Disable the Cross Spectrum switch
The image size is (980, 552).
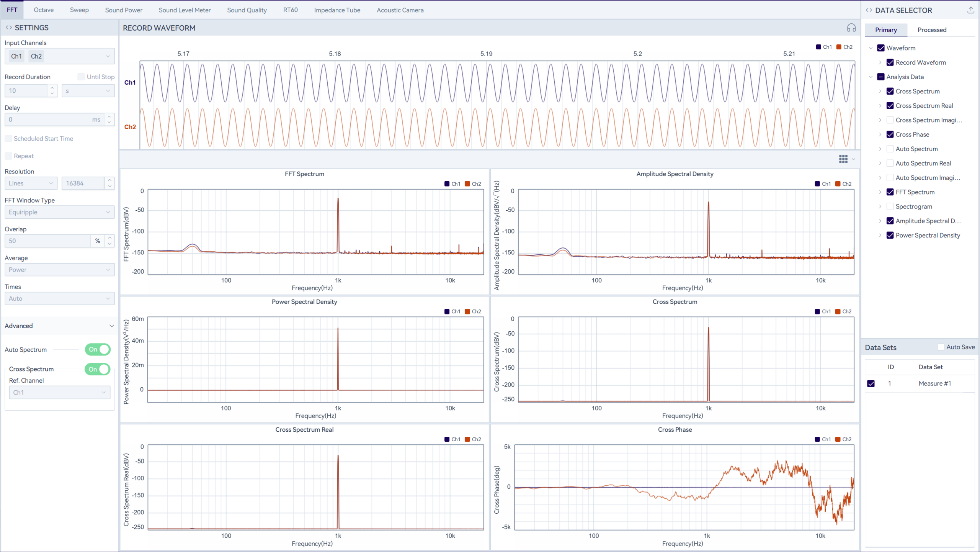pos(98,369)
